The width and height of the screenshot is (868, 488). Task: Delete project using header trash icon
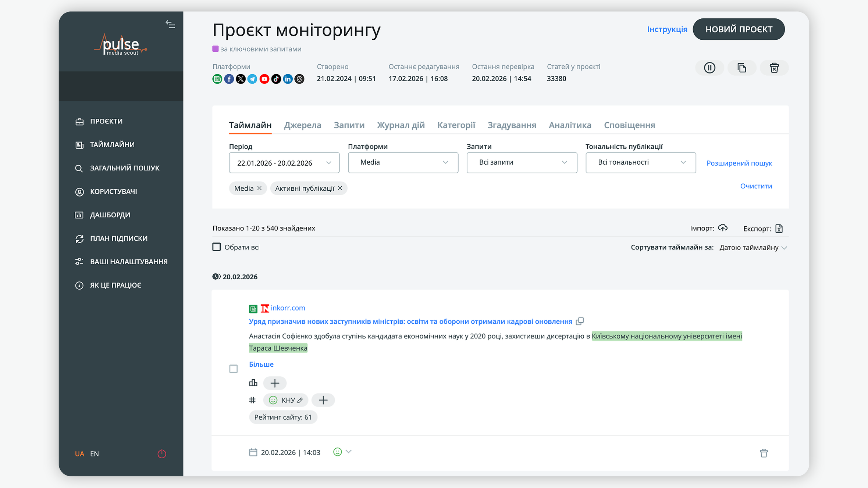point(774,68)
